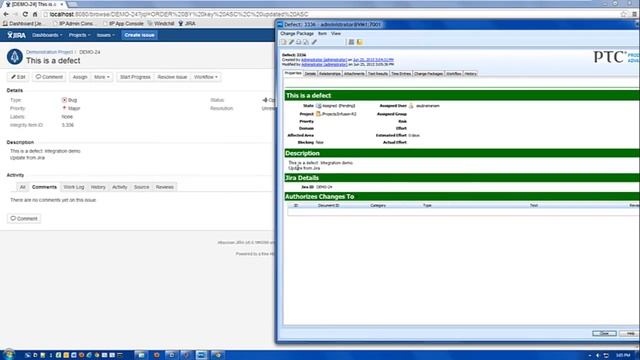Viewport: 640px width, 360px height.
Task: Click Start Progress
Action: (x=135, y=77)
